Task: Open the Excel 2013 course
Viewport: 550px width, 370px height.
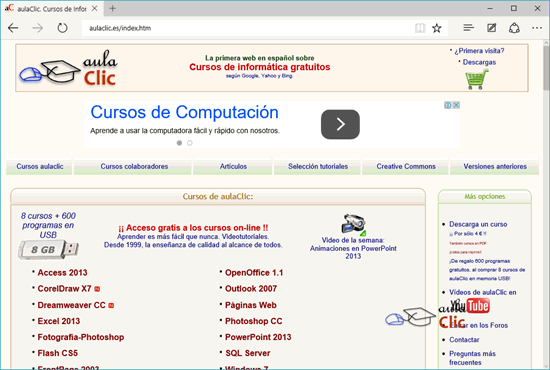Action: pyautogui.click(x=59, y=321)
